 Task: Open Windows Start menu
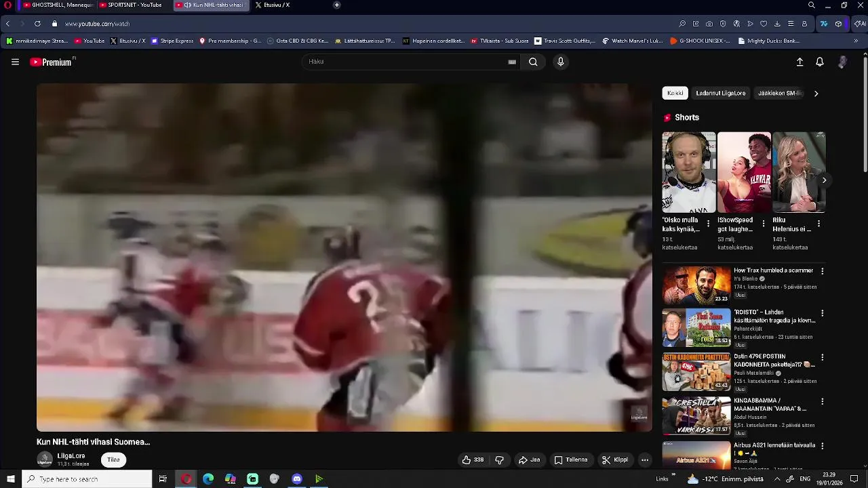coord(11,479)
